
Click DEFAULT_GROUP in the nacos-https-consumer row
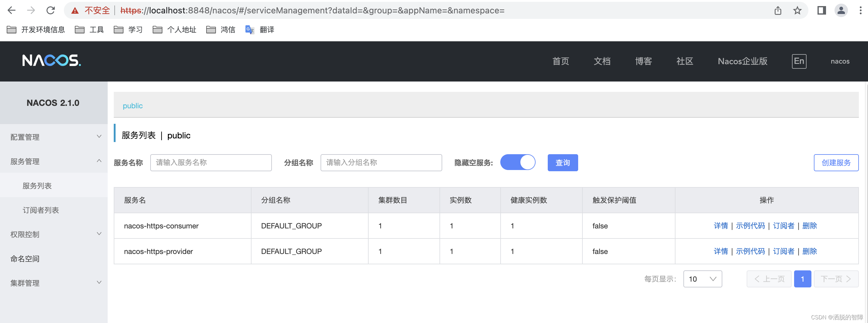pyautogui.click(x=291, y=226)
